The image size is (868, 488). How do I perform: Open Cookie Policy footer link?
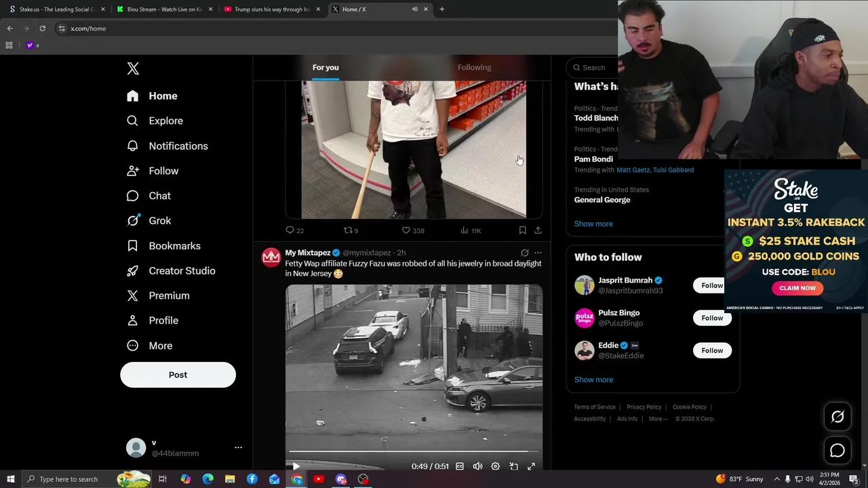(690, 407)
